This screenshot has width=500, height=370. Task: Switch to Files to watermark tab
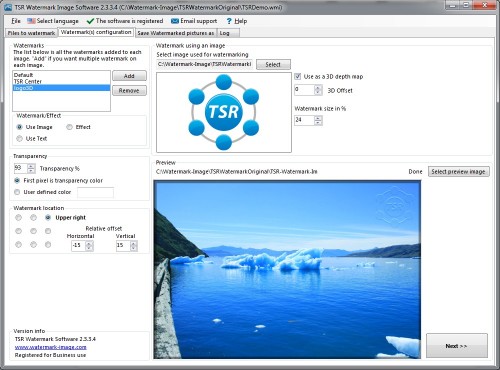coord(31,33)
